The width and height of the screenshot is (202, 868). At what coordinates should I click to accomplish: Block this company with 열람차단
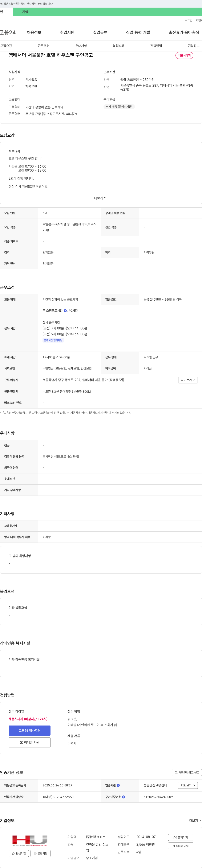click(40, 853)
